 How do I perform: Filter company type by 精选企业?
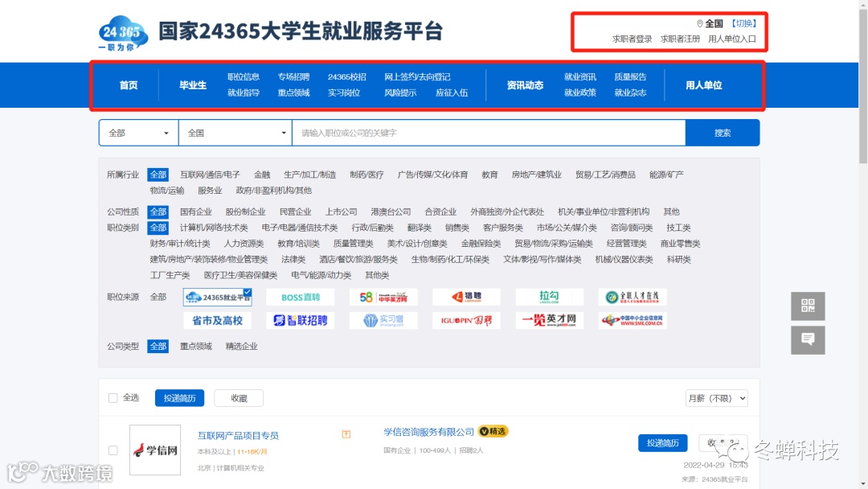pyautogui.click(x=241, y=346)
